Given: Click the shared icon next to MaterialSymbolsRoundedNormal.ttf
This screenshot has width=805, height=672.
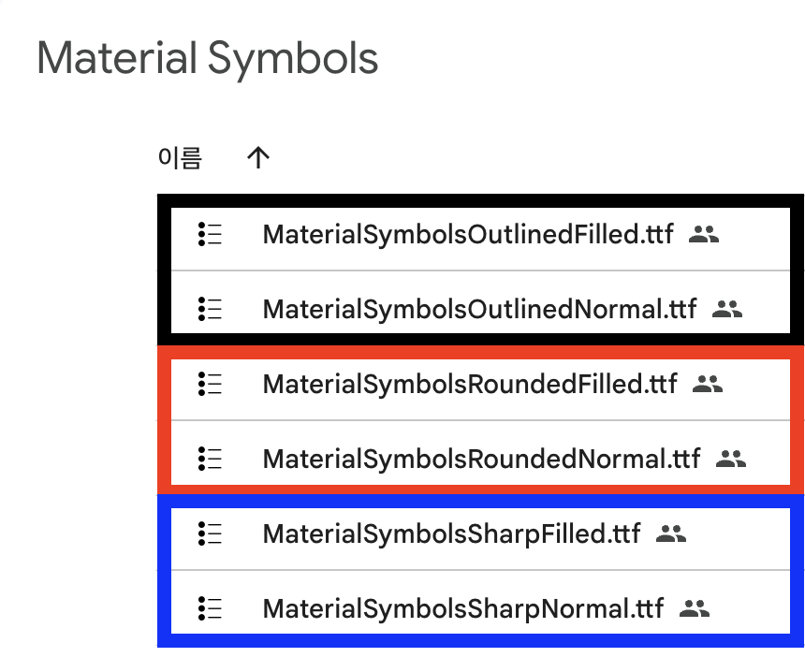Looking at the screenshot, I should 731,460.
